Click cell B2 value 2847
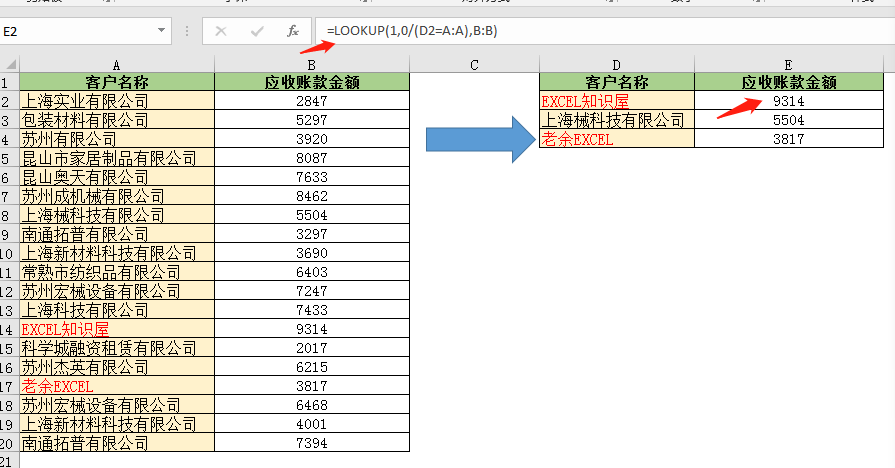The width and height of the screenshot is (895, 468). pos(312,101)
